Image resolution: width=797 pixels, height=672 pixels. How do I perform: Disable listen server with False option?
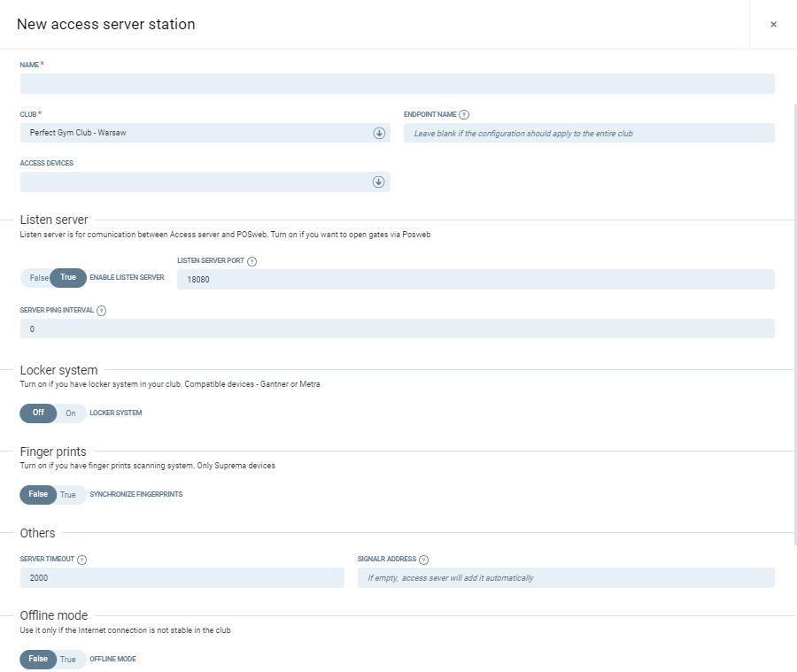point(38,278)
